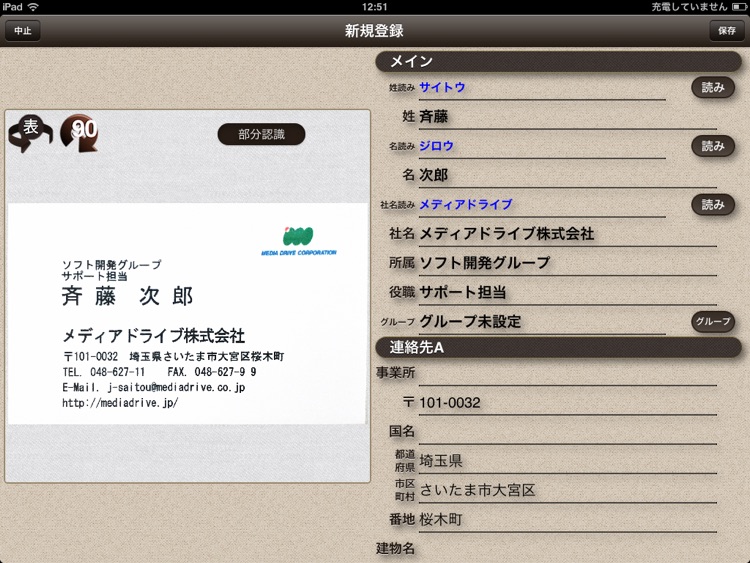Edit job title field サポート担当

568,293
